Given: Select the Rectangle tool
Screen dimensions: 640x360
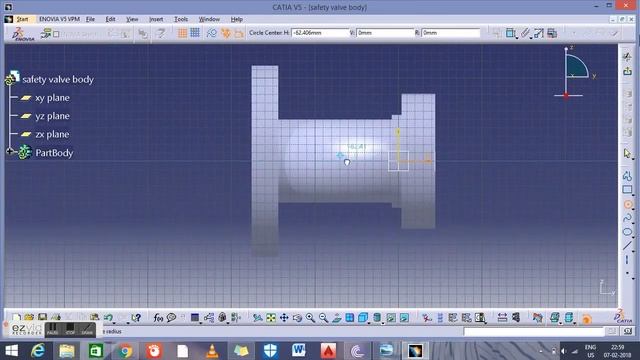Looking at the screenshot, I should pyautogui.click(x=627, y=190).
